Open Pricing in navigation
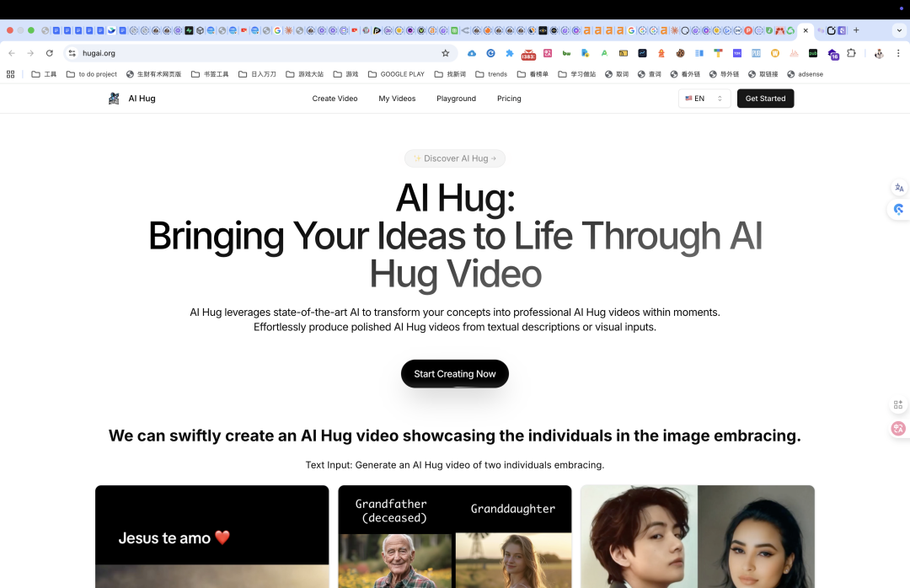Image resolution: width=910 pixels, height=588 pixels. [509, 99]
